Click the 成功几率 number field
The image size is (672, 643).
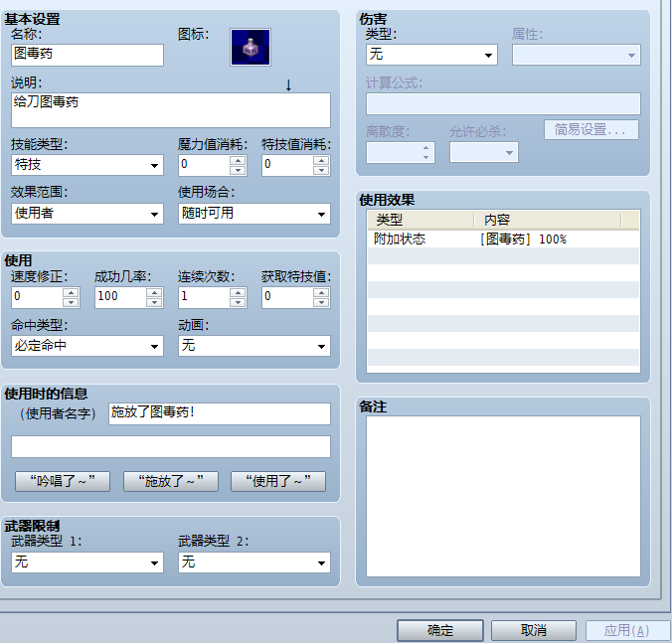tap(121, 297)
